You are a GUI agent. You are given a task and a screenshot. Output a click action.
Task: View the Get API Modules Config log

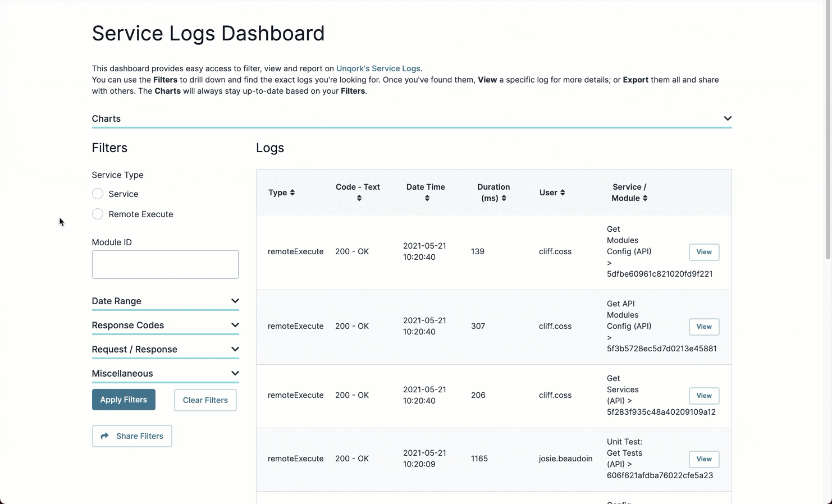point(704,327)
